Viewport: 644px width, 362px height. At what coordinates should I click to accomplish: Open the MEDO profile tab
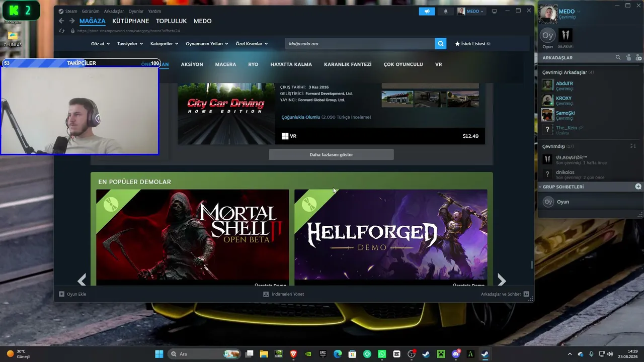tap(203, 21)
